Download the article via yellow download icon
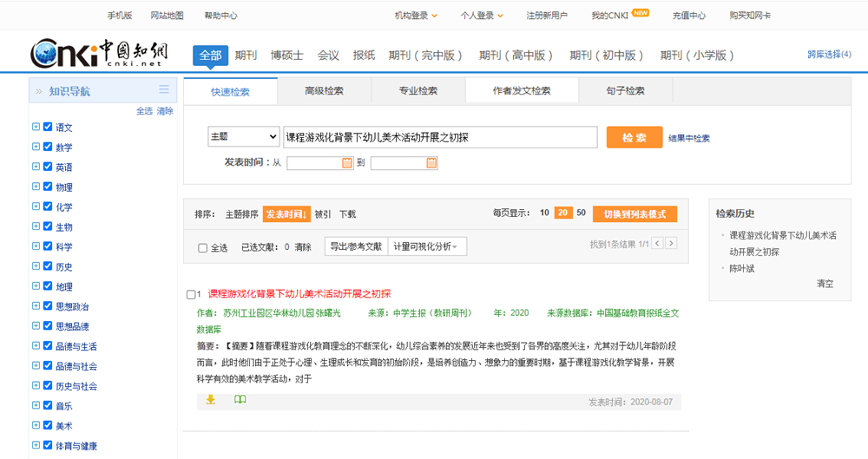 click(x=210, y=400)
